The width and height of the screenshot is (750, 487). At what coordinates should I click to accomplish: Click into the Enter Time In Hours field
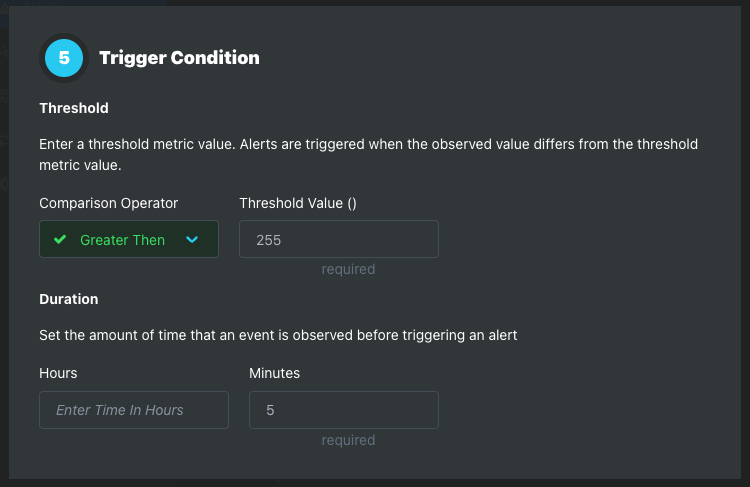(x=134, y=410)
